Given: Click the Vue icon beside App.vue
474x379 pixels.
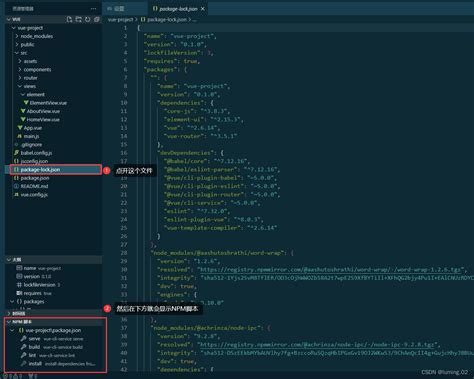Looking at the screenshot, I should coord(20,128).
